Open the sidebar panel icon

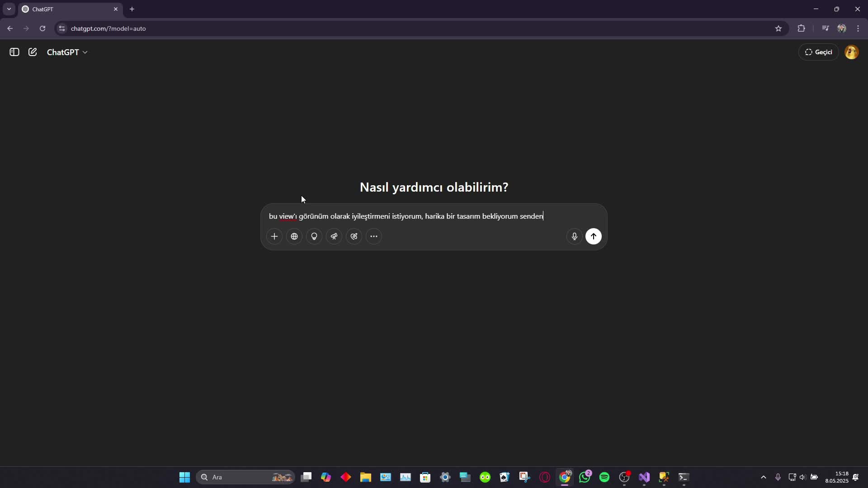(14, 52)
